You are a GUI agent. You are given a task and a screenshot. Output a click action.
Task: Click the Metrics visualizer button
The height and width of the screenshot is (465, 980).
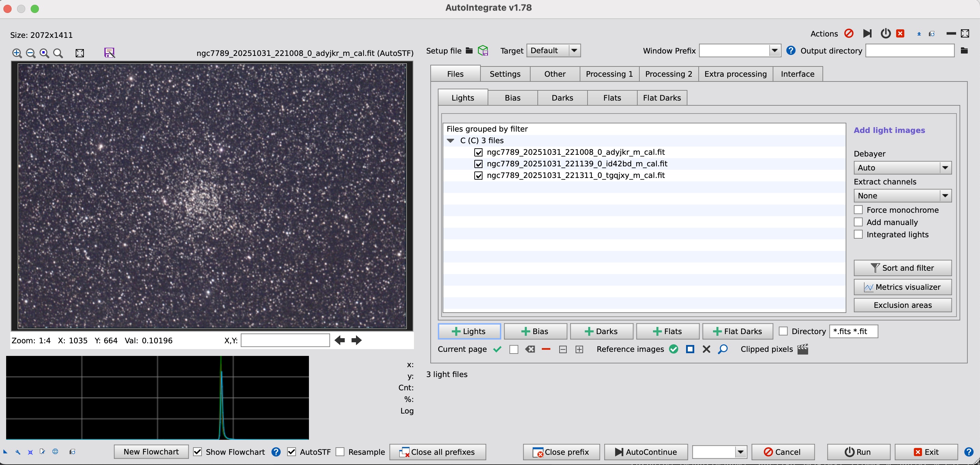coord(903,287)
